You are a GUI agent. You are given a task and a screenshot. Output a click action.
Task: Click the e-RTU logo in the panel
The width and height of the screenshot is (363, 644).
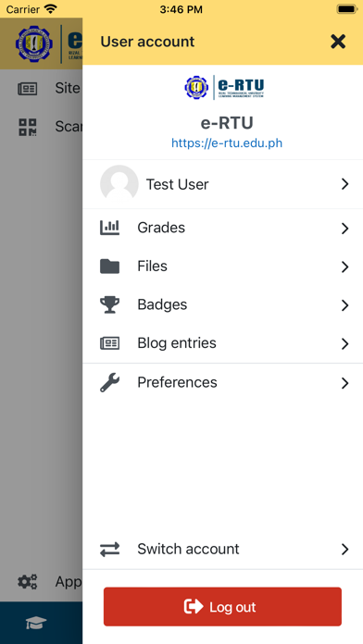tap(224, 87)
